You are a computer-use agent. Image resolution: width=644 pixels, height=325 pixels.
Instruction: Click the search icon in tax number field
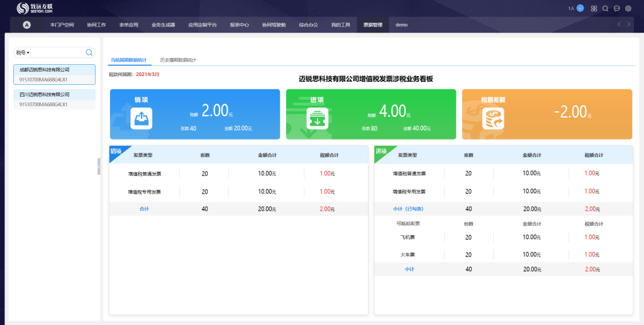point(89,53)
